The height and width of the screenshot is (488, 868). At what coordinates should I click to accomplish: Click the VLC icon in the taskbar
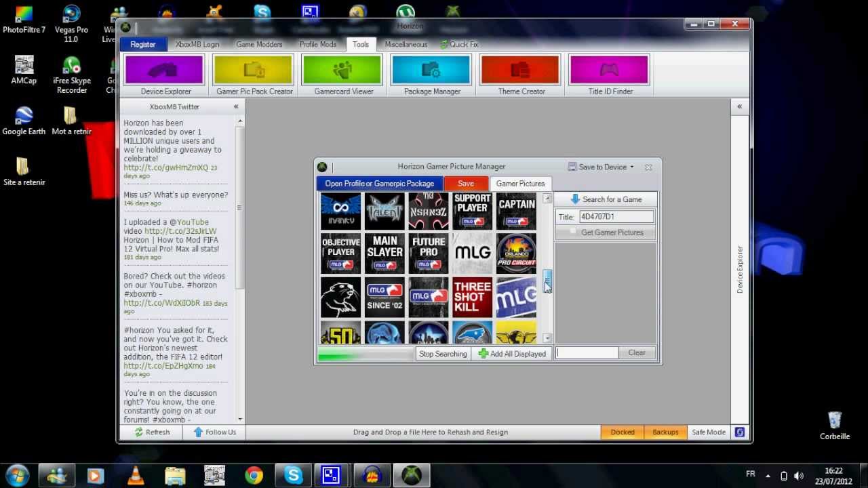[x=136, y=476]
